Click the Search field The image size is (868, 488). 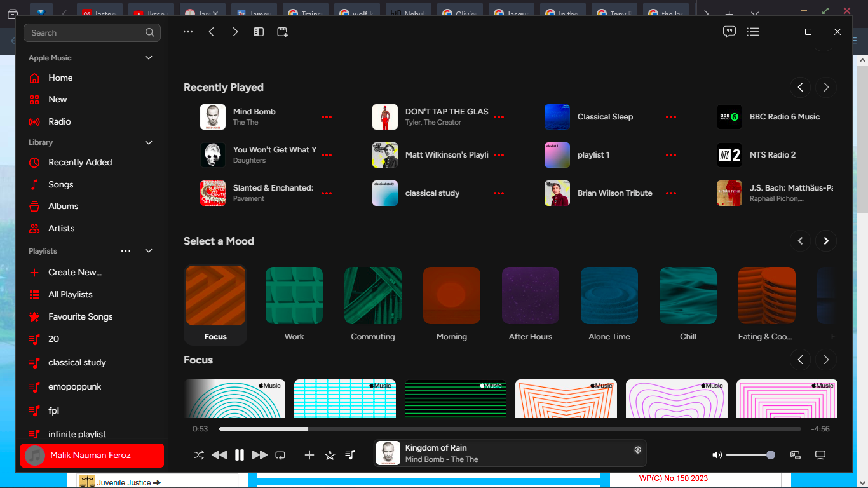coord(92,32)
